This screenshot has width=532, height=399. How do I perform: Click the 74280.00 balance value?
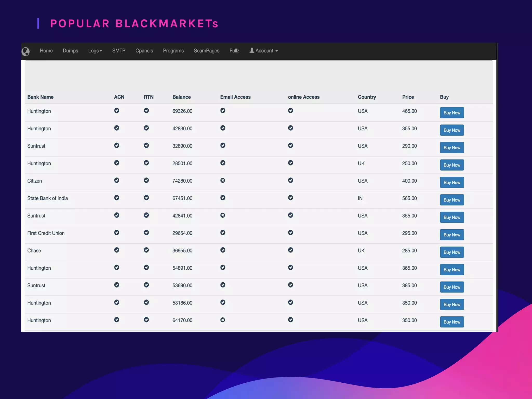182,181
